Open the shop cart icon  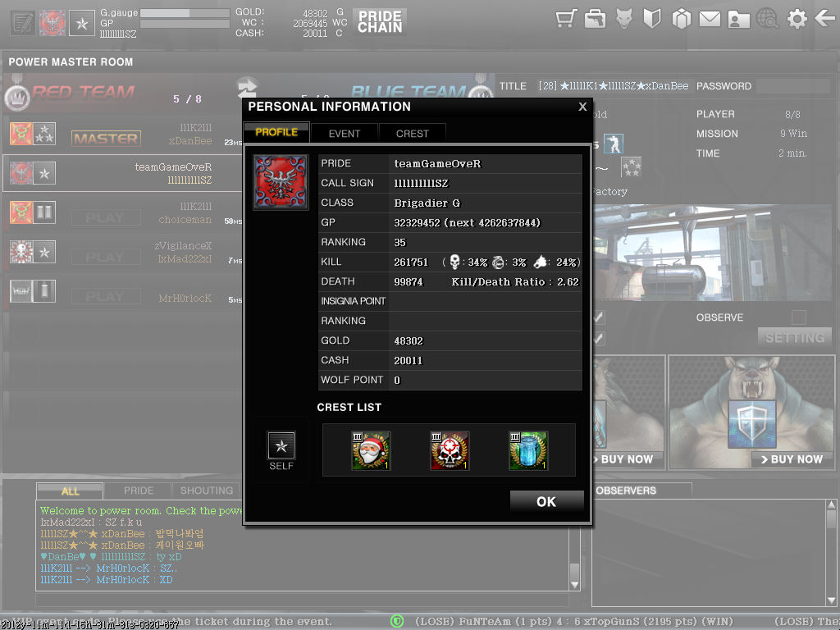[565, 19]
